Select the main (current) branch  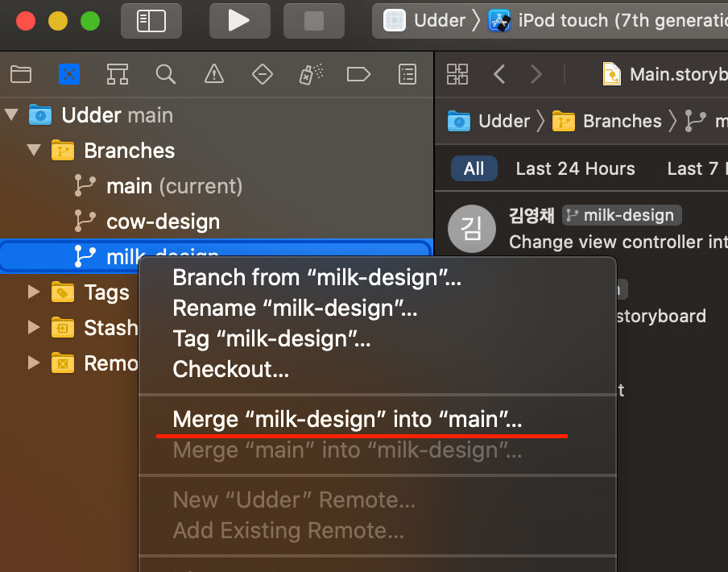point(217,186)
